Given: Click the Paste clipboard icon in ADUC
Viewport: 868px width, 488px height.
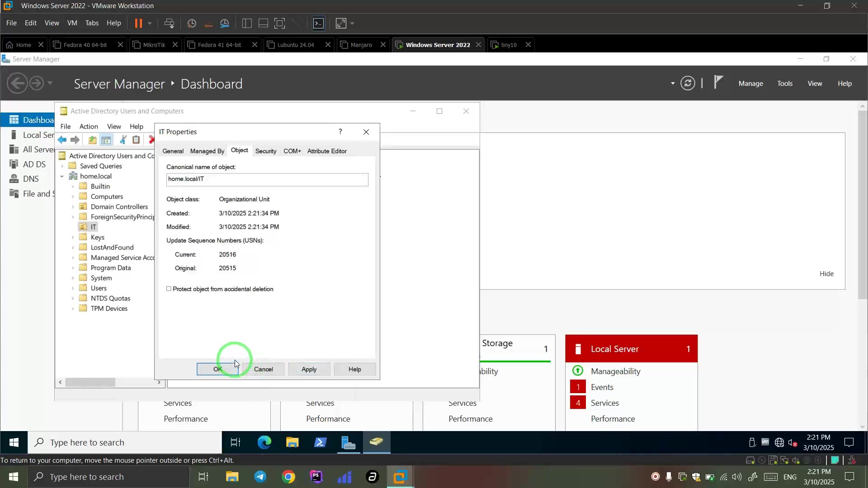Looking at the screenshot, I should pyautogui.click(x=136, y=140).
